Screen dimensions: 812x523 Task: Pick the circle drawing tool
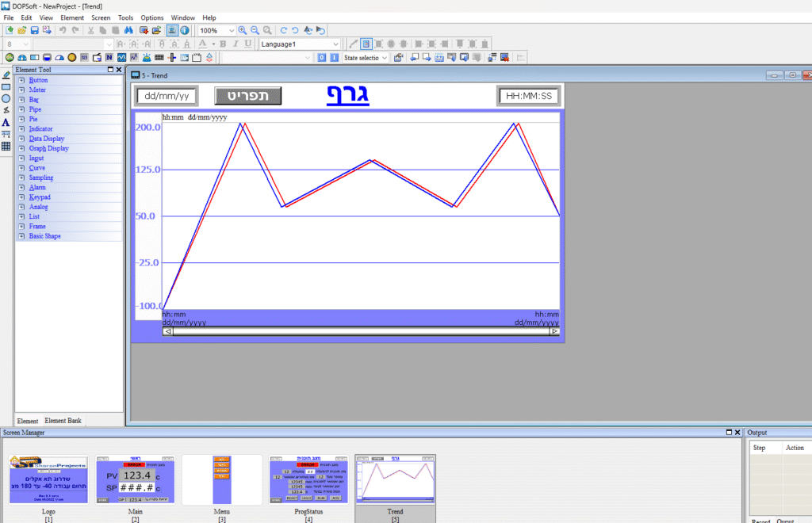6,98
